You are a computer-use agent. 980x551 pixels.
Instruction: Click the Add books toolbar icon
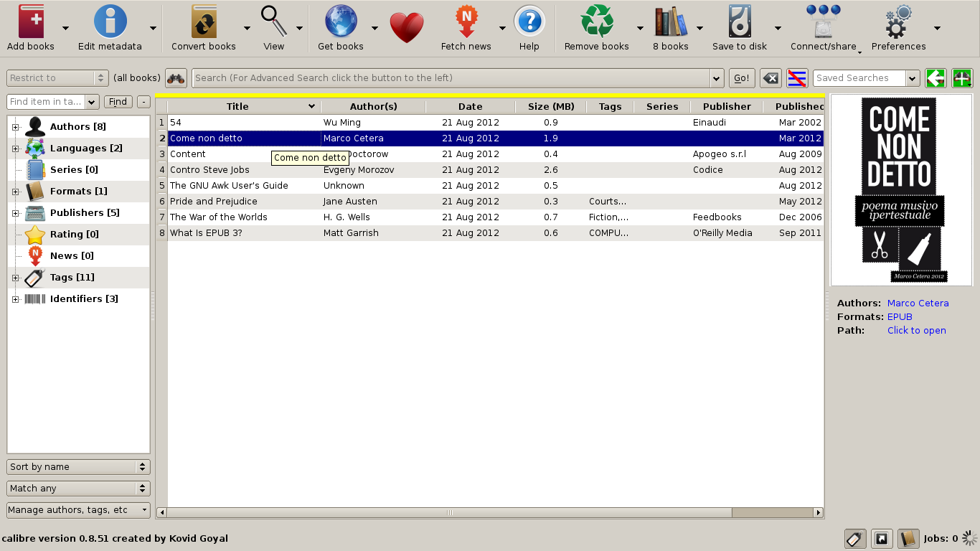tap(31, 22)
